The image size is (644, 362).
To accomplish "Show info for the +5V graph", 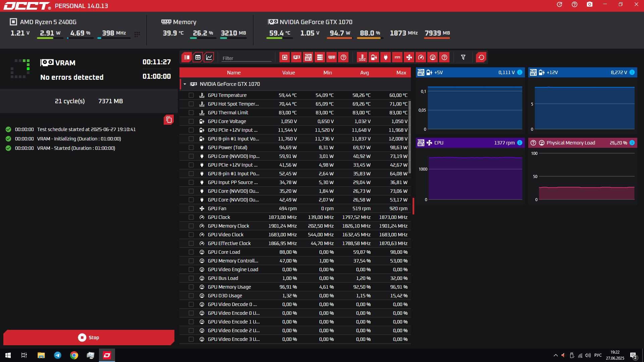I will (x=520, y=72).
